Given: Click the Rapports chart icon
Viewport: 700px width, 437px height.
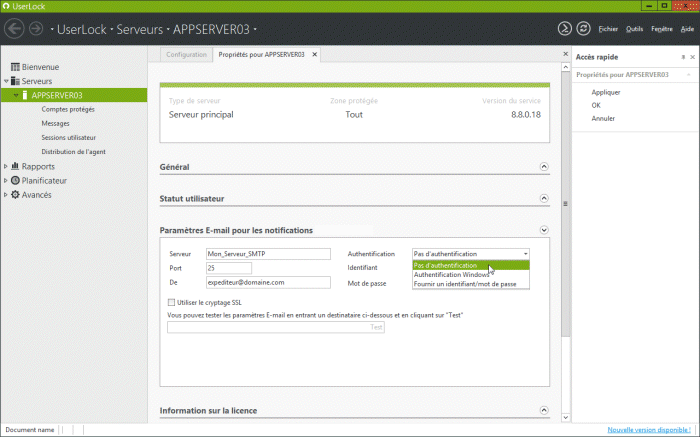Looking at the screenshot, I should click(x=15, y=166).
